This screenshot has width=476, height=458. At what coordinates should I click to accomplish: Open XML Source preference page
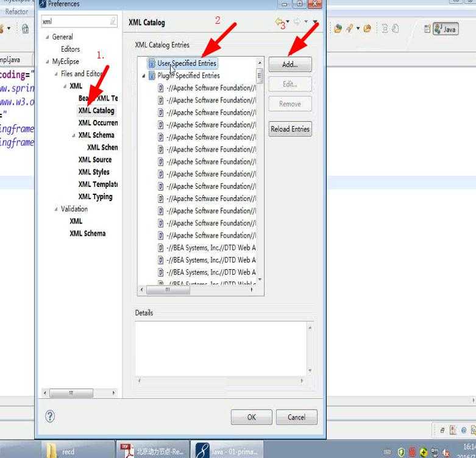[x=95, y=160]
